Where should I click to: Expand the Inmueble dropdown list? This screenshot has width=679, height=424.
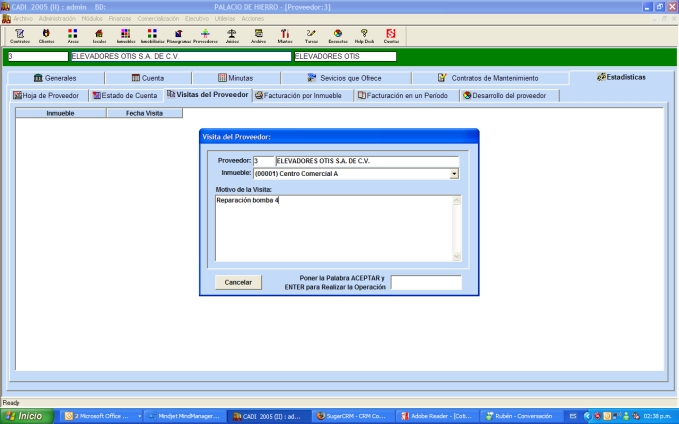pyautogui.click(x=454, y=173)
